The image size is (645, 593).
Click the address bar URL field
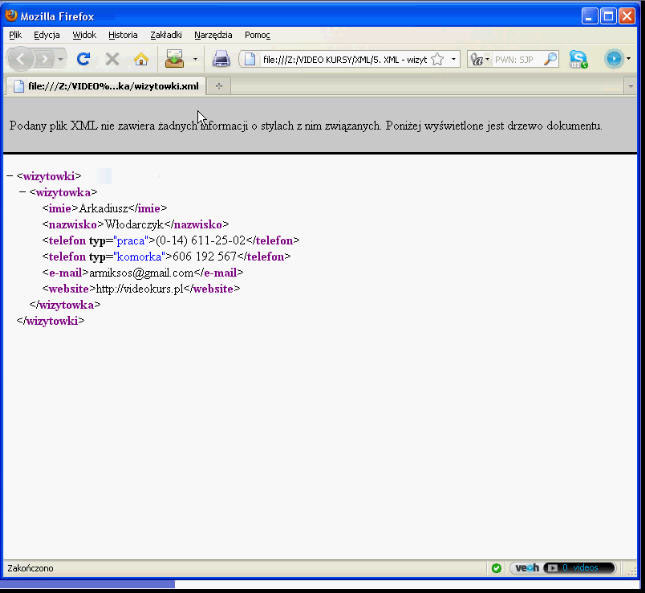pyautogui.click(x=345, y=60)
